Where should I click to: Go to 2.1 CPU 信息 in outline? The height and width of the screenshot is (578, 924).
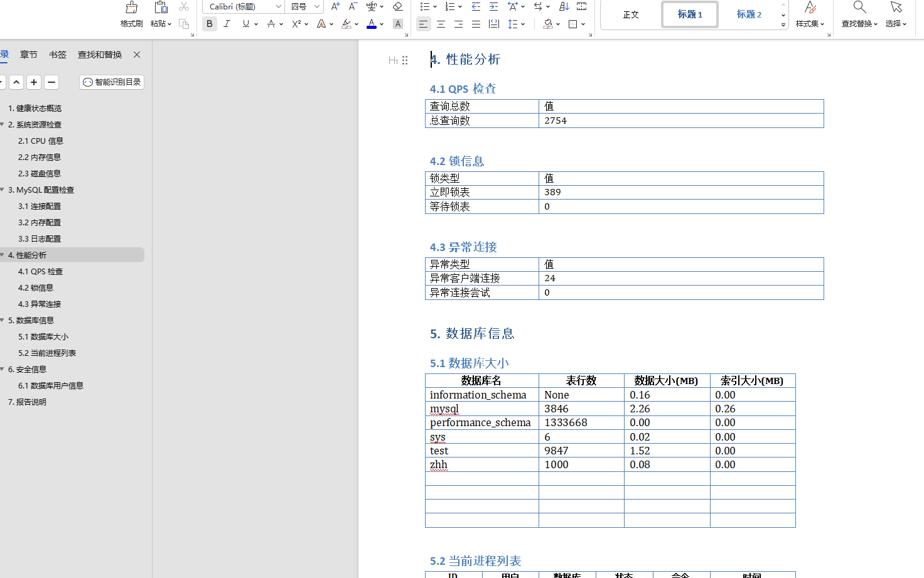point(41,141)
